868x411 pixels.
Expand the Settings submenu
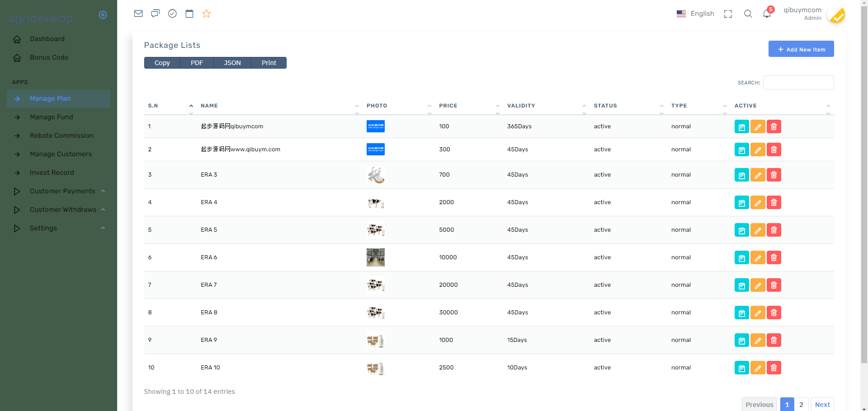click(59, 228)
